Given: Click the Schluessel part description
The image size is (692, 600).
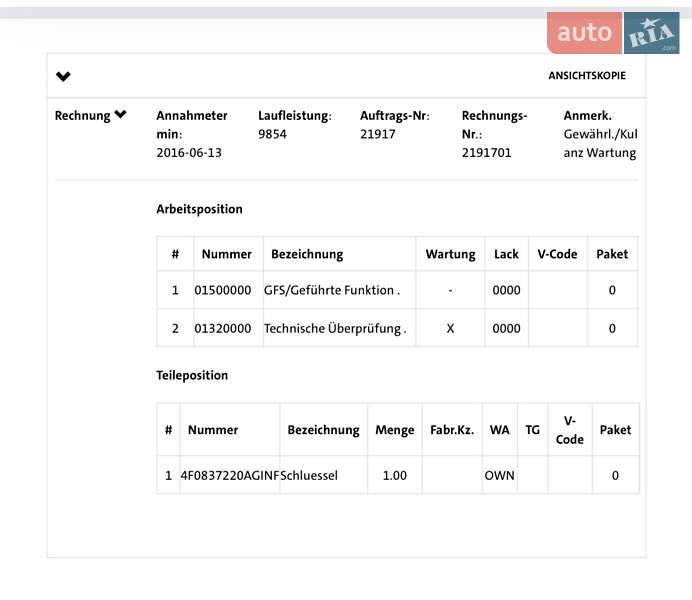Looking at the screenshot, I should pos(310,475).
